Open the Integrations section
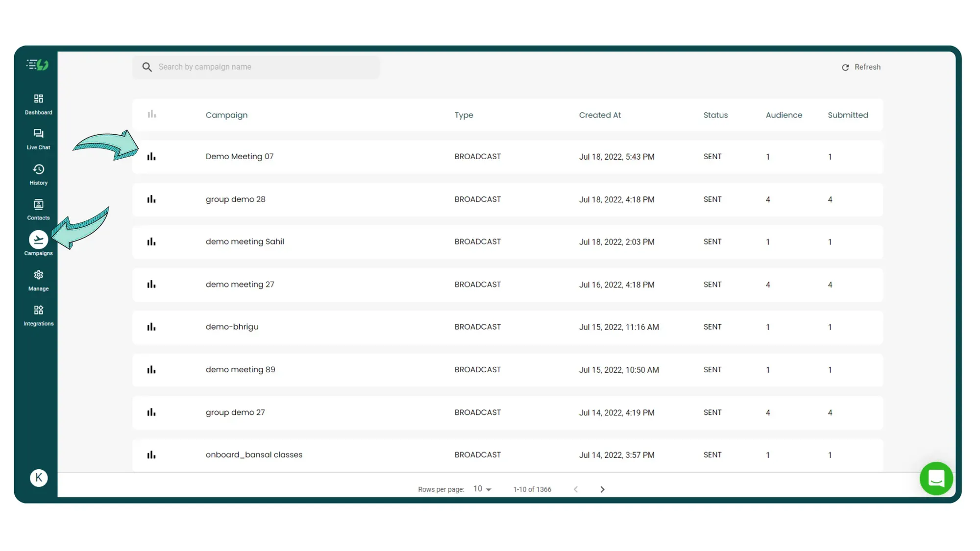This screenshot has width=980, height=551. (x=38, y=315)
